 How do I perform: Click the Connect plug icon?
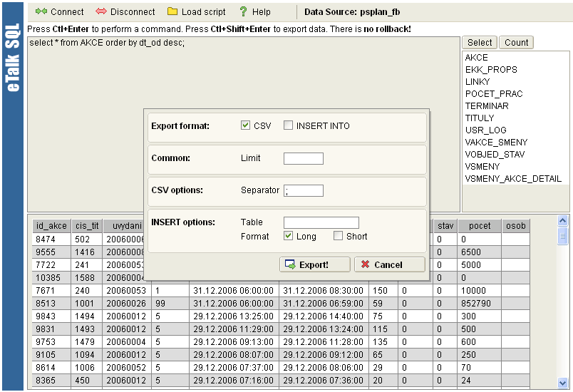41,12
